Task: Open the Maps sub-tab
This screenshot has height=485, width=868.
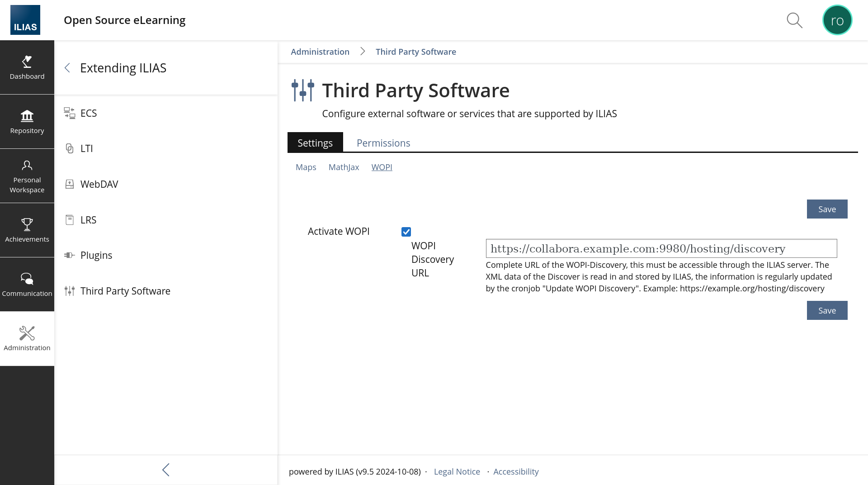Action: (x=306, y=167)
